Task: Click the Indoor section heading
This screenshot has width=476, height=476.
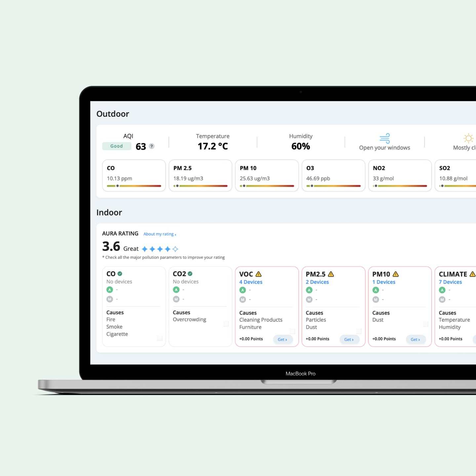Action: 109,213
